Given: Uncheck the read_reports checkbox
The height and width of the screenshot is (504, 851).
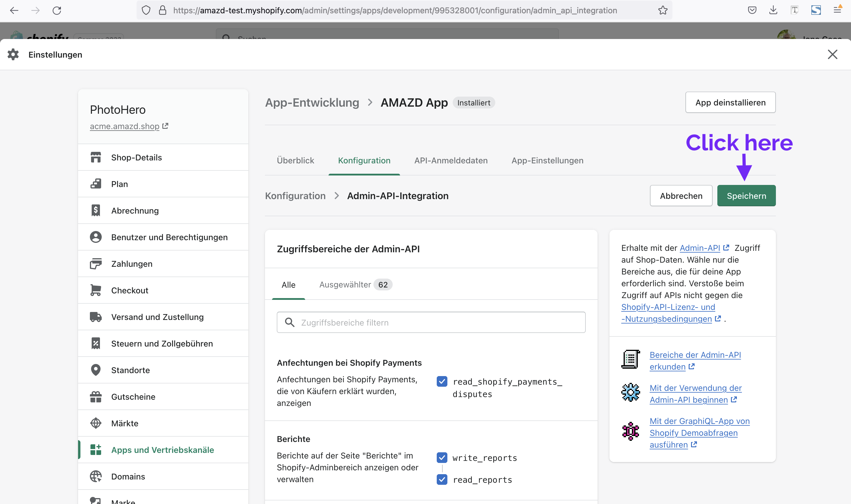Looking at the screenshot, I should coord(442,479).
